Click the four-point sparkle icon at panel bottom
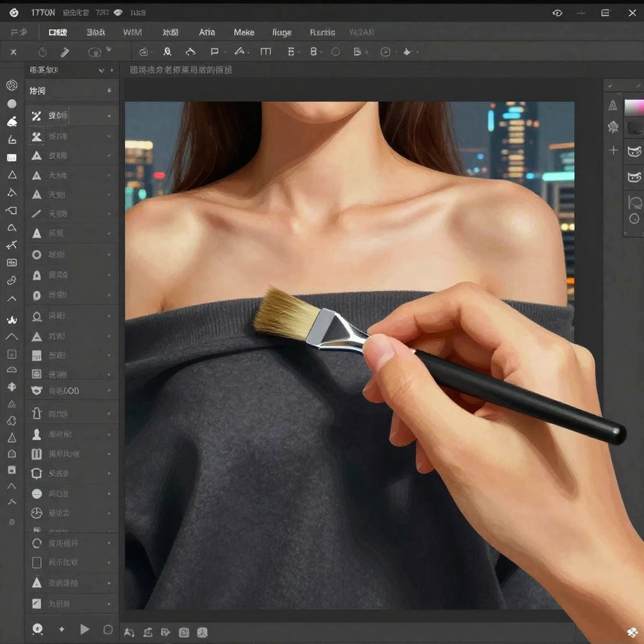Image resolution: width=644 pixels, height=644 pixels. point(62,629)
